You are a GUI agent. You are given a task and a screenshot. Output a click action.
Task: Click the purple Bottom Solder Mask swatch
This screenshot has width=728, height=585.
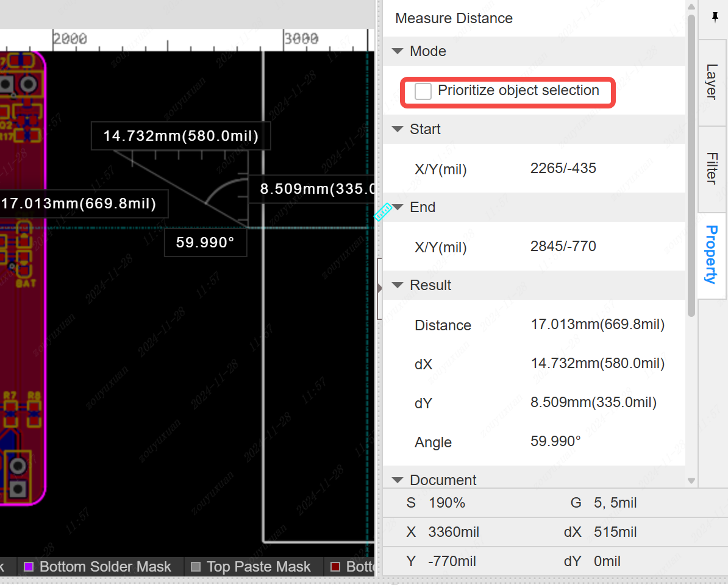pyautogui.click(x=28, y=567)
